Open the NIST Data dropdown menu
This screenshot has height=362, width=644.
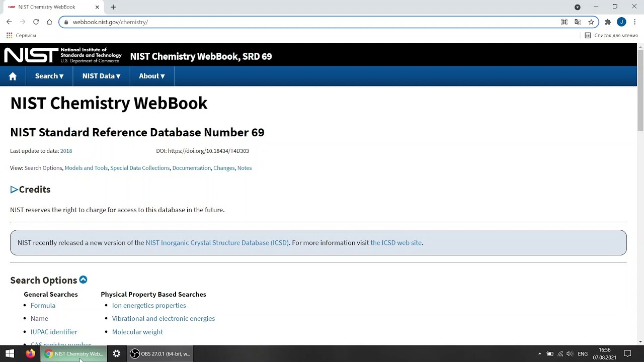tap(101, 76)
